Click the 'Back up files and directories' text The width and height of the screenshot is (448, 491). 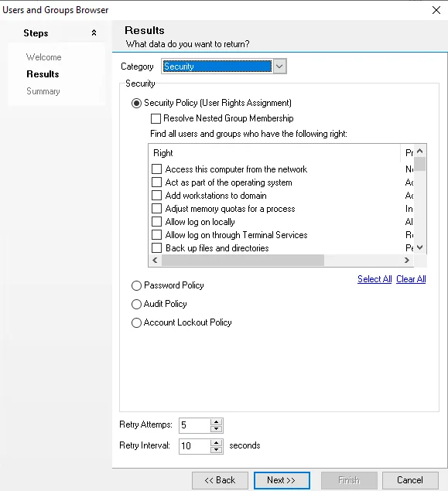click(x=217, y=248)
